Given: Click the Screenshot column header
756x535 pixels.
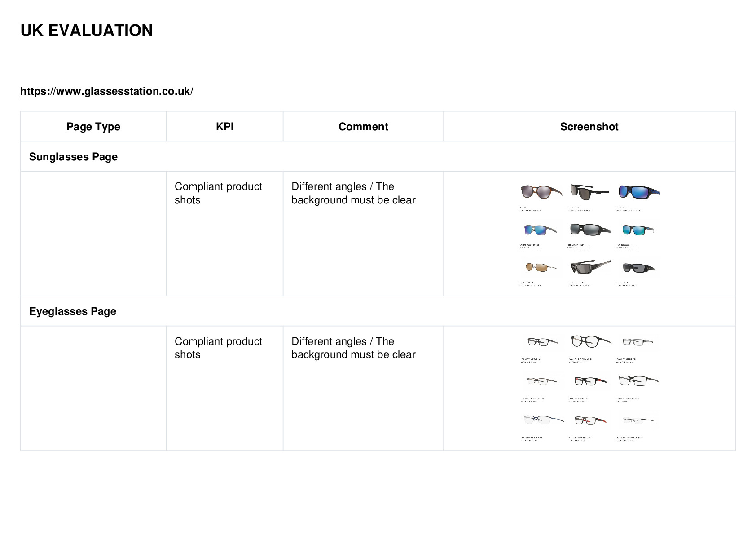Looking at the screenshot, I should tap(589, 127).
